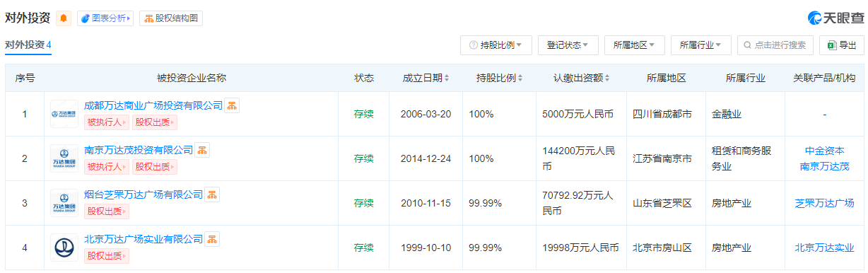Image resolution: width=868 pixels, height=273 pixels.
Task: Click 2006-03-20 date cell
Action: click(x=426, y=114)
